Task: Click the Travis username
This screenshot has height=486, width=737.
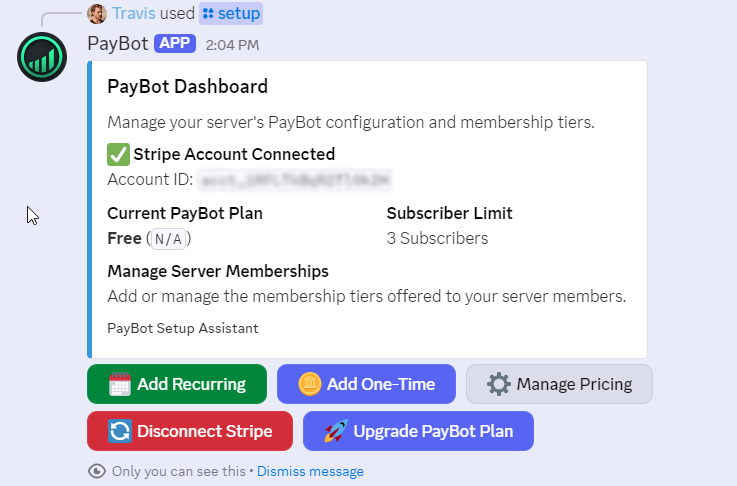Action: (133, 13)
